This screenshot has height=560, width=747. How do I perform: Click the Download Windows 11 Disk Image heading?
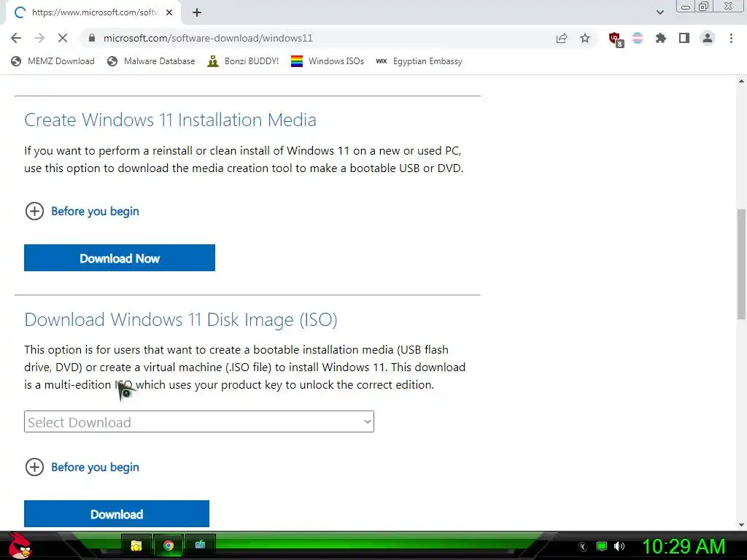point(181,319)
